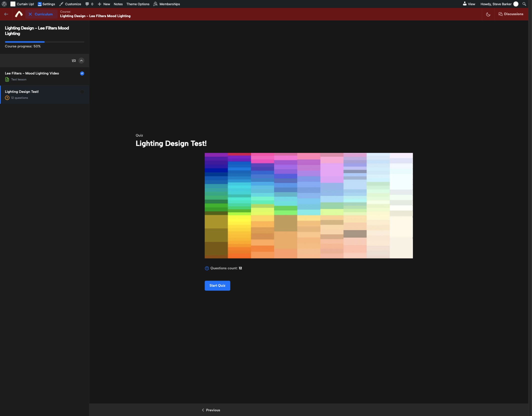Open the Discussions panel
This screenshot has height=416, width=532.
coord(511,14)
